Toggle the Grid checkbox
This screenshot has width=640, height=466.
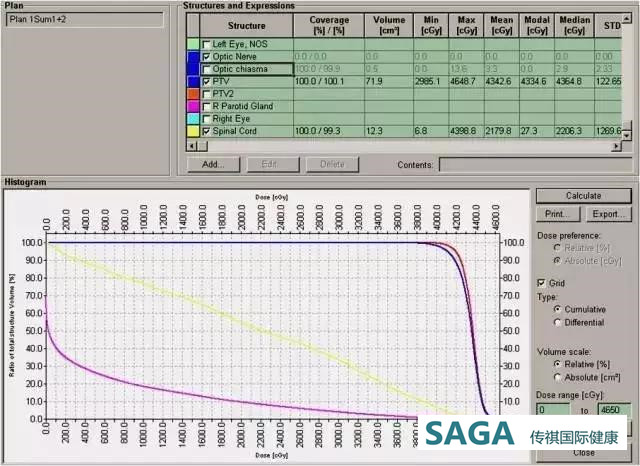(x=542, y=283)
